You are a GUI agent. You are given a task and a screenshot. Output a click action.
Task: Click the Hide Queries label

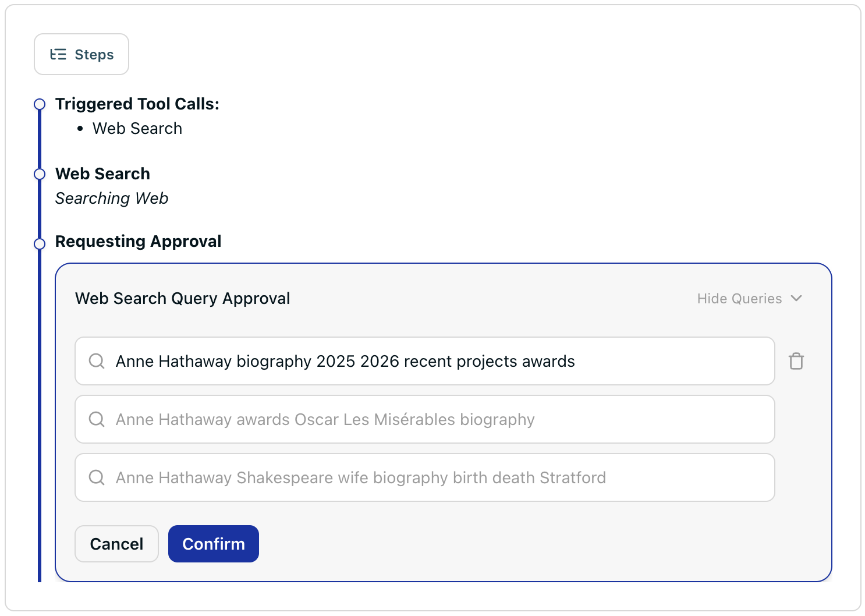pyautogui.click(x=739, y=299)
